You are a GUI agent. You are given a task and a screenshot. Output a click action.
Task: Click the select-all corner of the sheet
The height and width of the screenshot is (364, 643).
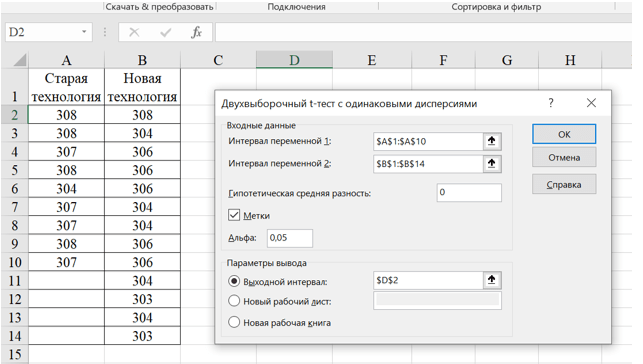[x=19, y=60]
